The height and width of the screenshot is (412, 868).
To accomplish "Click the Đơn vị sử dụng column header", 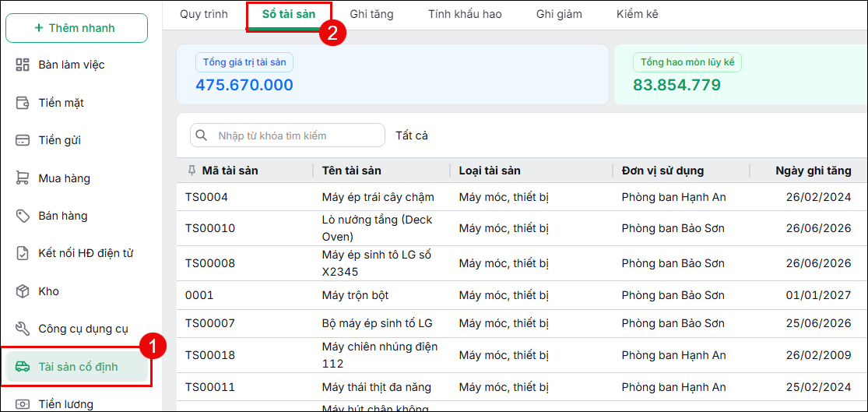I will (x=662, y=171).
